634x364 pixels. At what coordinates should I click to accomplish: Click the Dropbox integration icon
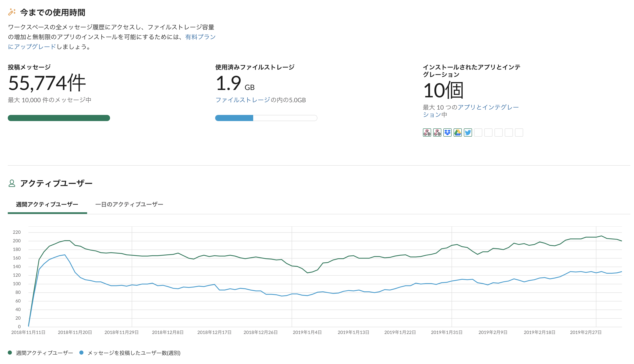pyautogui.click(x=447, y=133)
